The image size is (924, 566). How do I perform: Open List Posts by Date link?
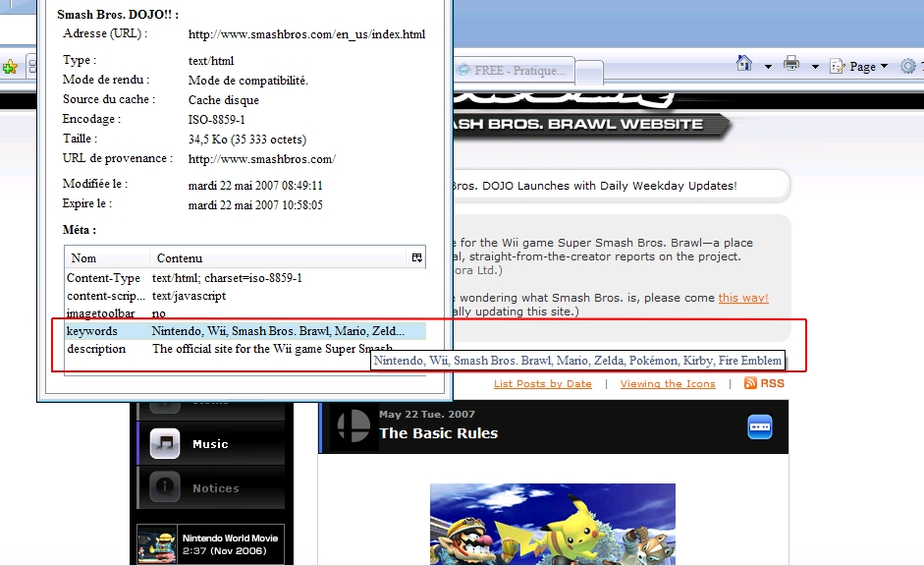coord(543,384)
